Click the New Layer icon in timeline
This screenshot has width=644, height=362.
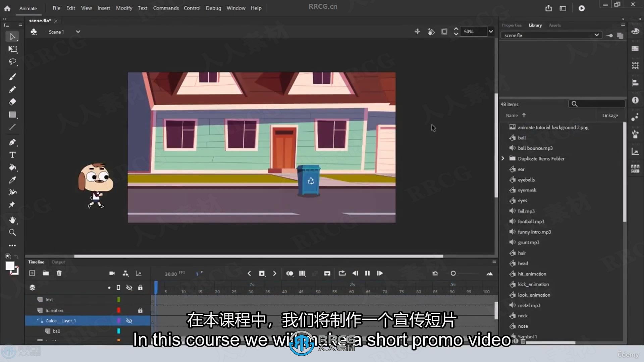32,273
